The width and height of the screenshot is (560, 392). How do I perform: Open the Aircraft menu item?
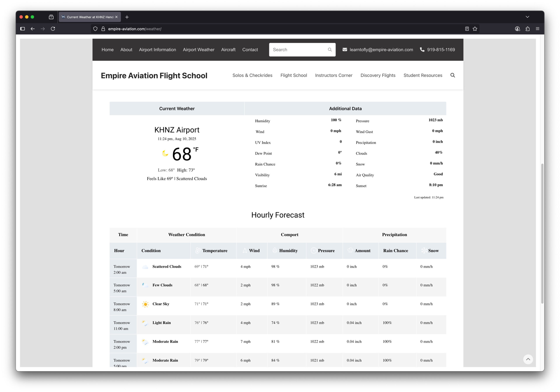coord(228,49)
